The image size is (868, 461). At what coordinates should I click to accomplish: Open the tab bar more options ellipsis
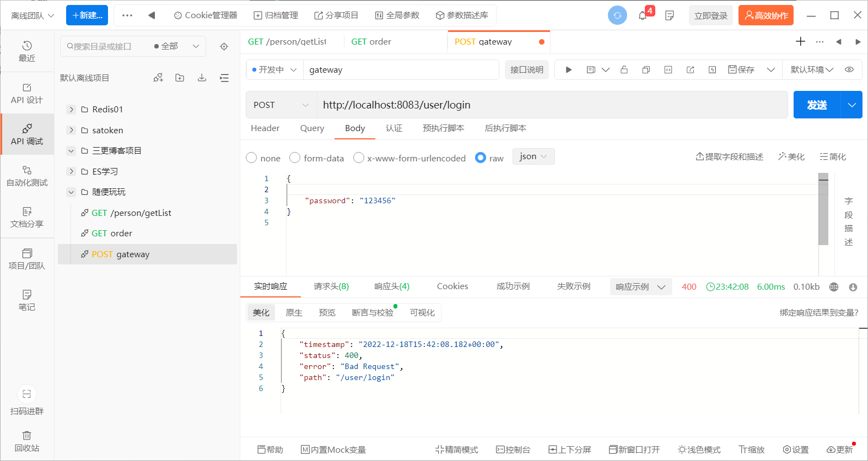pos(820,42)
